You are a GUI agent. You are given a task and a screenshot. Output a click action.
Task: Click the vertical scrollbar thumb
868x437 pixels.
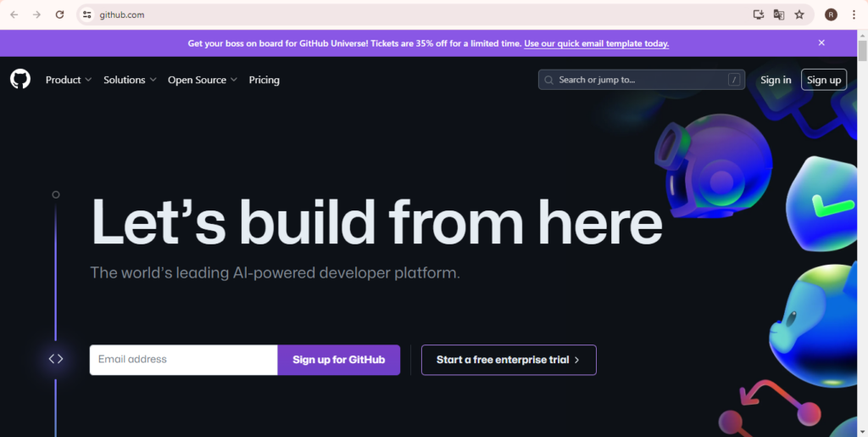[862, 50]
